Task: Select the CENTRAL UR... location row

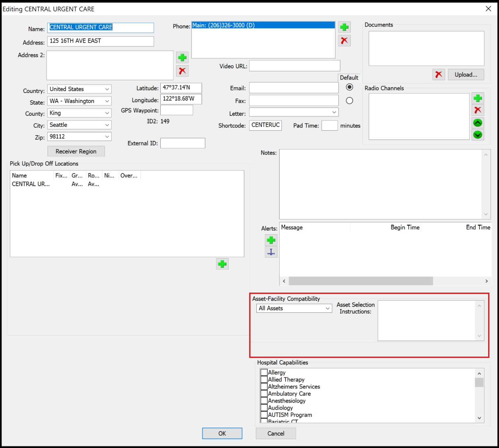Action: coord(127,184)
